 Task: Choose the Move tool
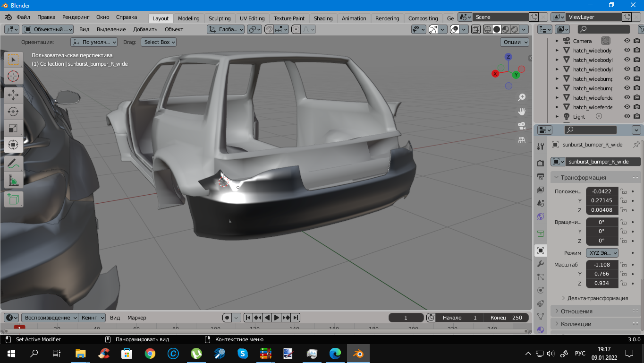13,95
